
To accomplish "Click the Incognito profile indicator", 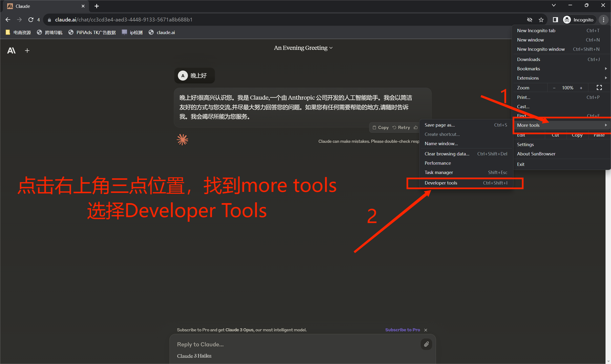I will (x=579, y=20).
